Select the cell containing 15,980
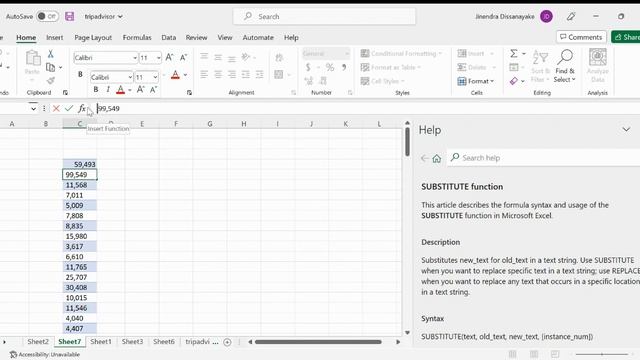Viewport: 640px width, 360px height. click(80, 236)
